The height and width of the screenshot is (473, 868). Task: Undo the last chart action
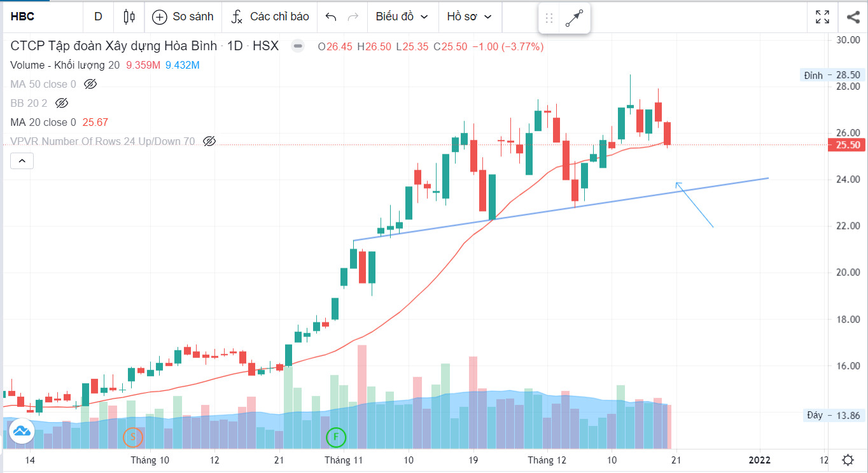coord(330,17)
